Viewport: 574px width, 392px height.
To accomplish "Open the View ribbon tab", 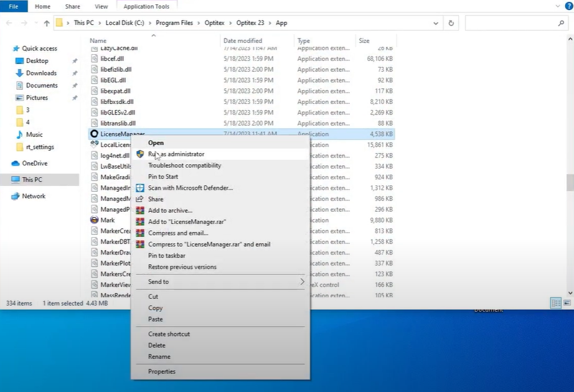I will [x=101, y=6].
